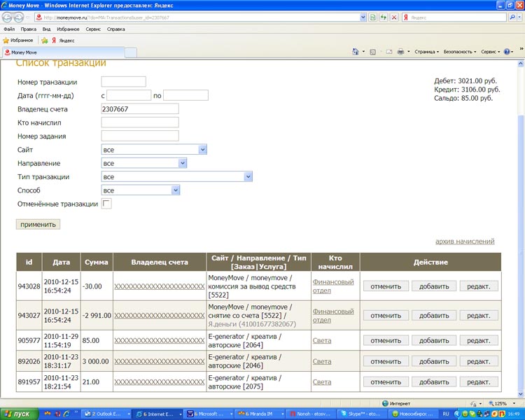Open the Сервис command bar dropdown

(490, 52)
